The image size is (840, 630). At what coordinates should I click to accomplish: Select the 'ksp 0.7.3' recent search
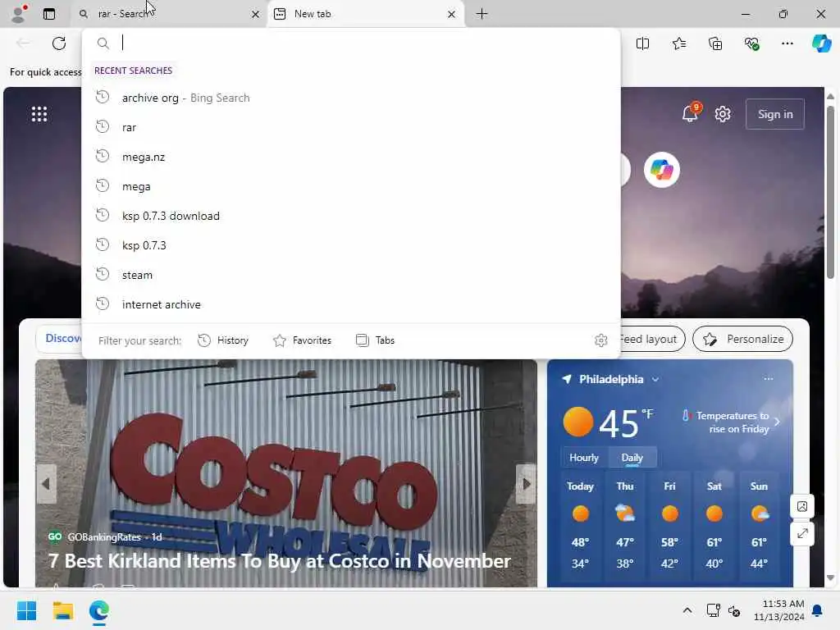point(351,245)
